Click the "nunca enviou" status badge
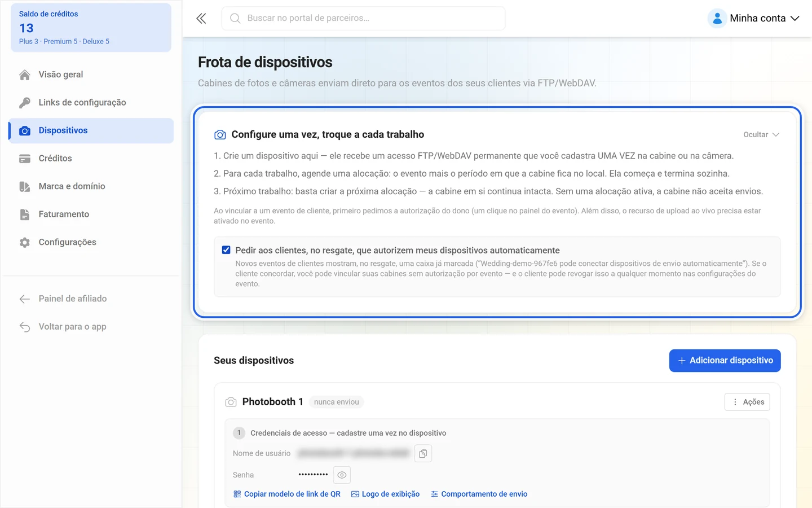This screenshot has height=508, width=812. click(x=337, y=402)
